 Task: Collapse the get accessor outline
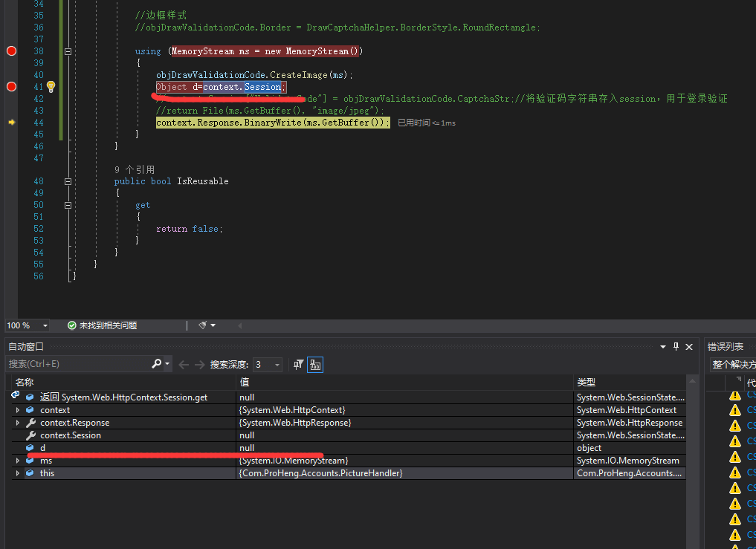click(x=68, y=205)
